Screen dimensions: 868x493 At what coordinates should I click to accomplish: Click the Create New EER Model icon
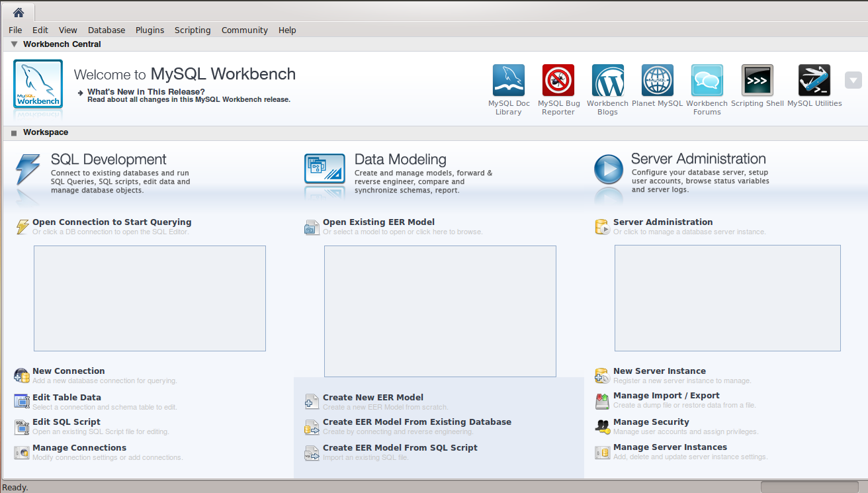click(x=312, y=402)
